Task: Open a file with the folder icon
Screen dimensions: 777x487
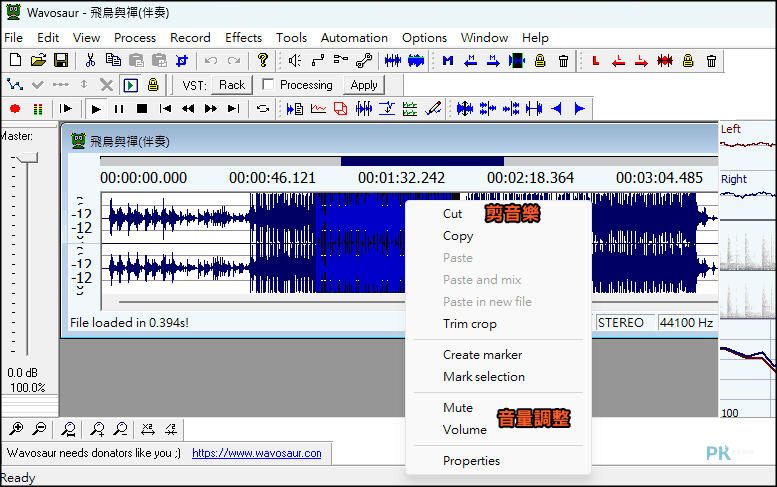Action: point(38,60)
